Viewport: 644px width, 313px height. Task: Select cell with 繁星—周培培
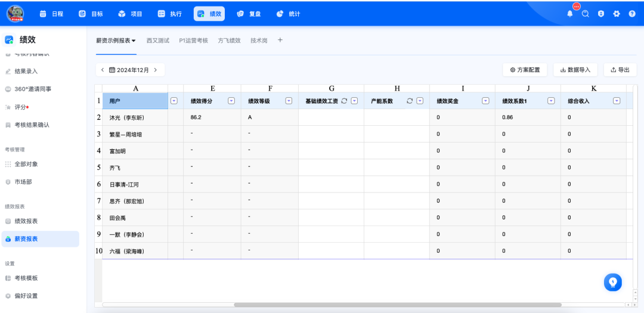(135, 134)
